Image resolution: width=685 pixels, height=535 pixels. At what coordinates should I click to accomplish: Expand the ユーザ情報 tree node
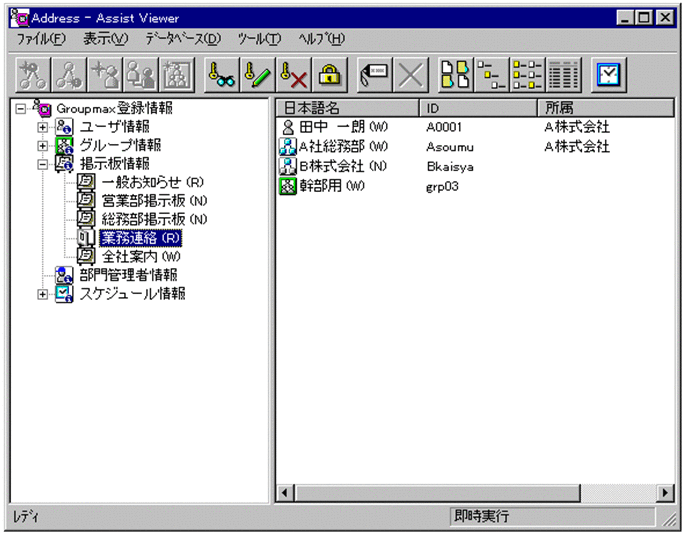42,127
